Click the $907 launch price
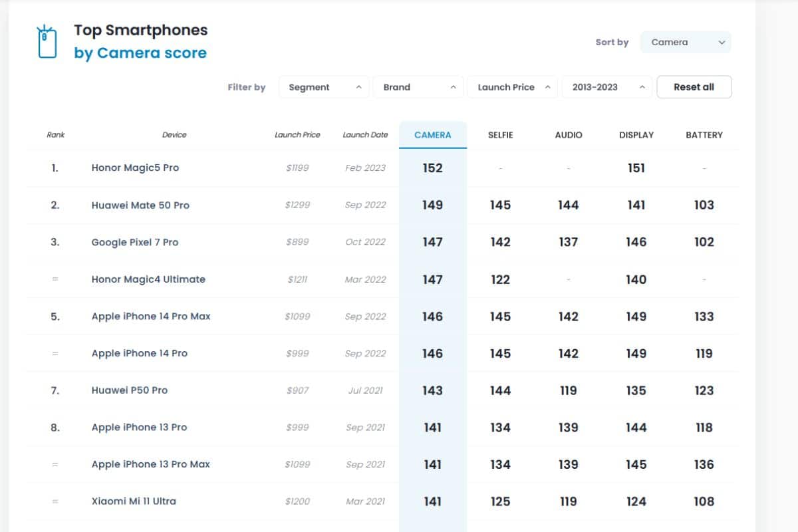 [297, 390]
